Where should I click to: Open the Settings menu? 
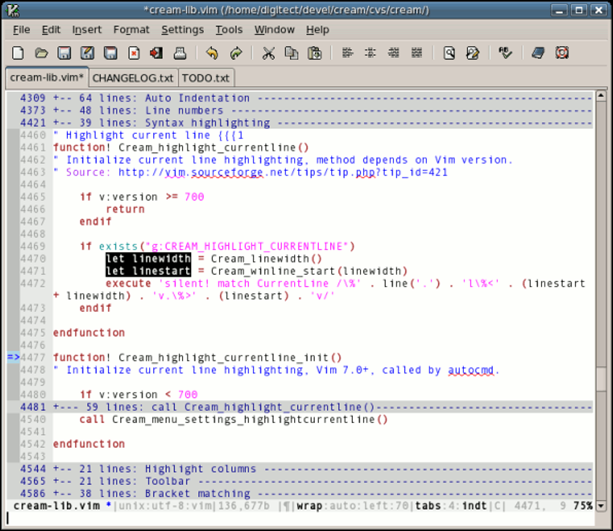click(x=182, y=30)
